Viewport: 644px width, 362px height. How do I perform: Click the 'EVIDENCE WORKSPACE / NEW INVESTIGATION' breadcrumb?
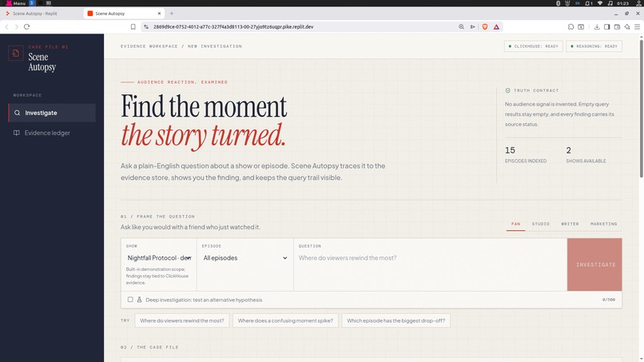click(x=181, y=46)
